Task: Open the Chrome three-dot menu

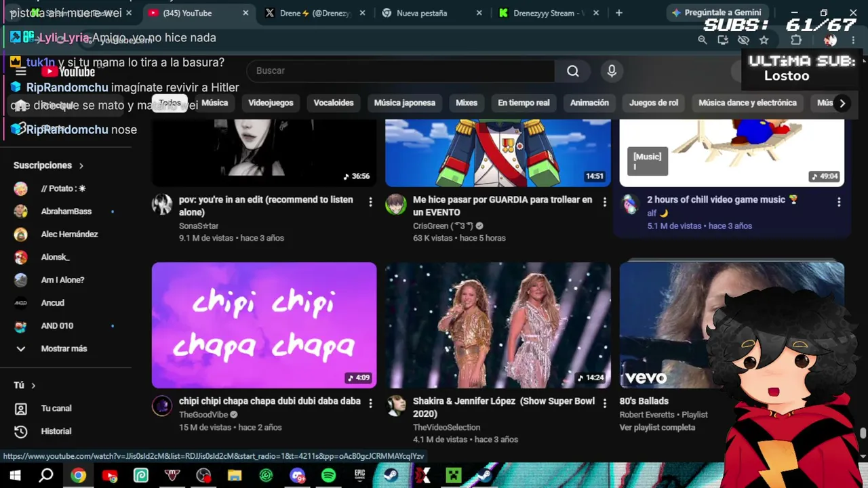Action: pos(853,40)
